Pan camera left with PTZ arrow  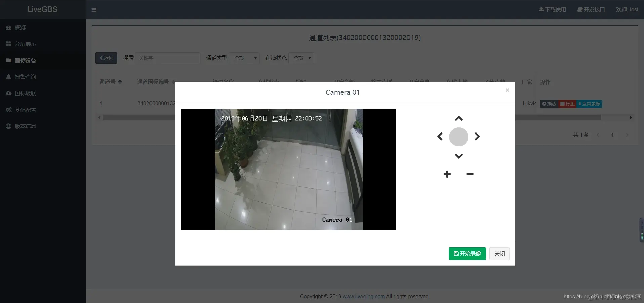point(440,136)
